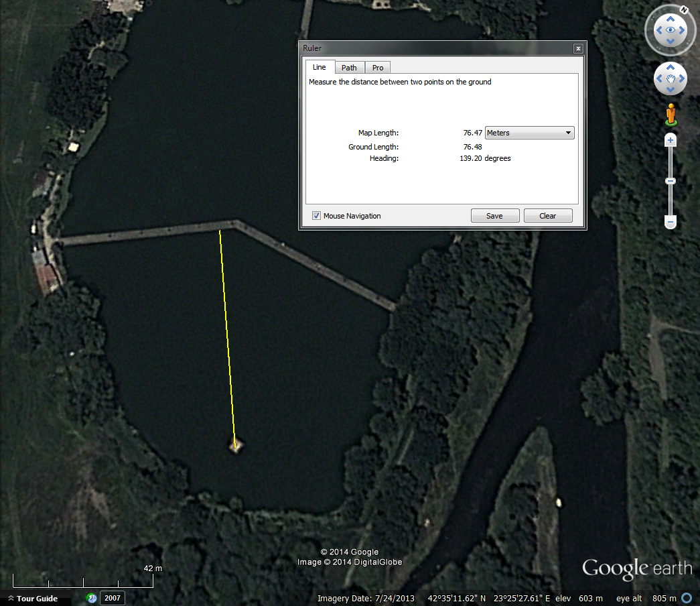Zoom in with the plus button
The image size is (700, 606).
(x=670, y=140)
